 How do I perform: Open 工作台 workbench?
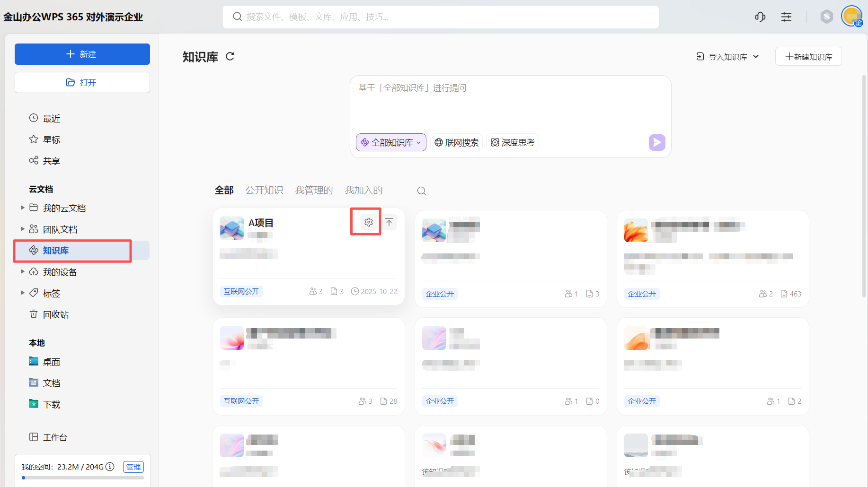pos(48,437)
